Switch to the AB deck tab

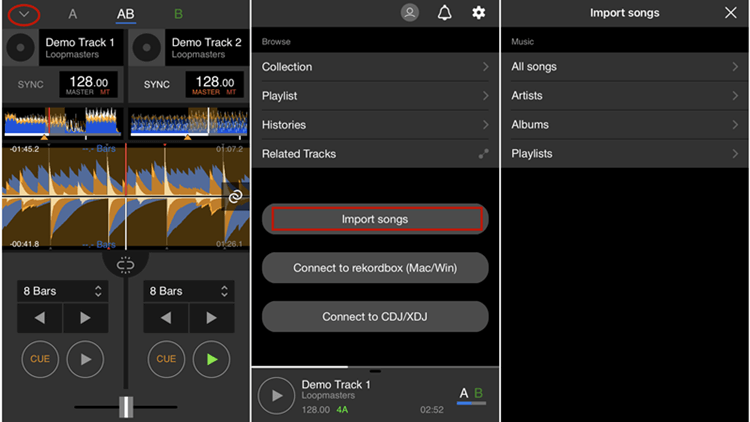pyautogui.click(x=125, y=14)
